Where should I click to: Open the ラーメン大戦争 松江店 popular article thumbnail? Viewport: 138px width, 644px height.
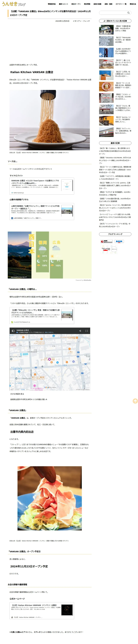click(x=106, y=87)
